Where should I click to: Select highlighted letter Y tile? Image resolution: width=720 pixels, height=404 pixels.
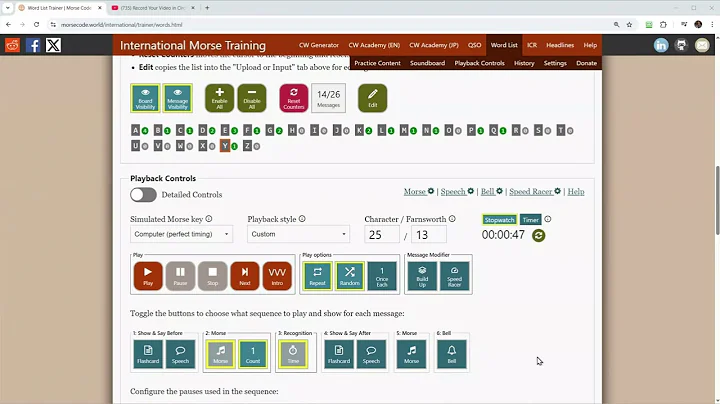coord(225,146)
